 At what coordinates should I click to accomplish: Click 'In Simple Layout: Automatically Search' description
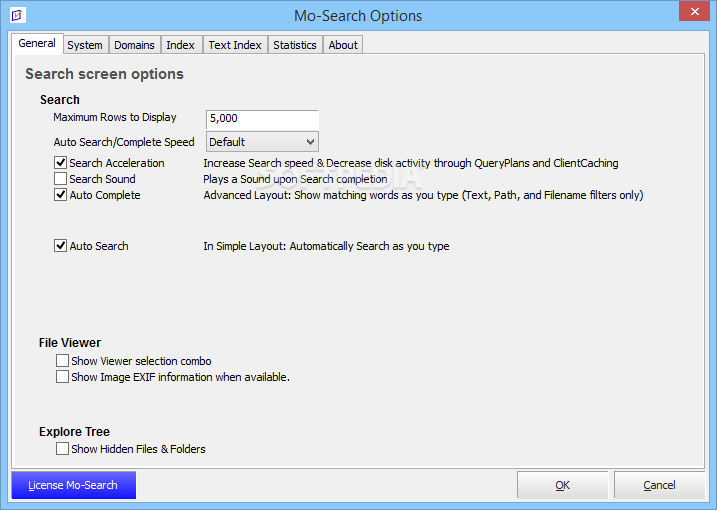pyautogui.click(x=326, y=246)
